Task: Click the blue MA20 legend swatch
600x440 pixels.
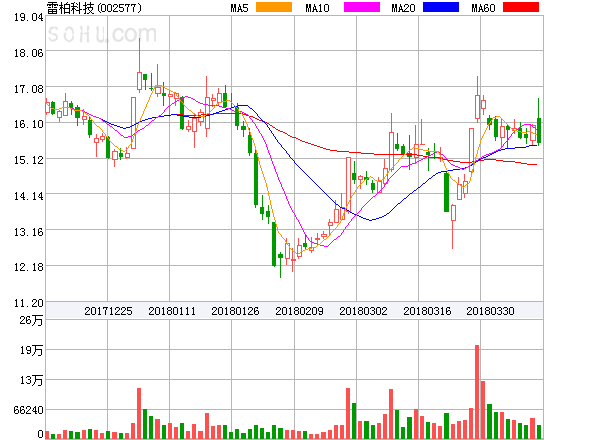Action: click(441, 7)
